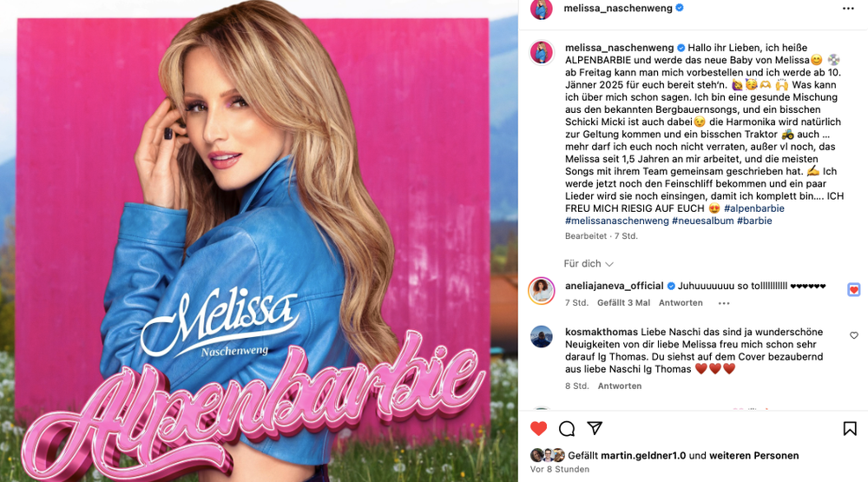Show weiteren Personen who liked
Screen dimensions: 868x482
tap(754, 455)
